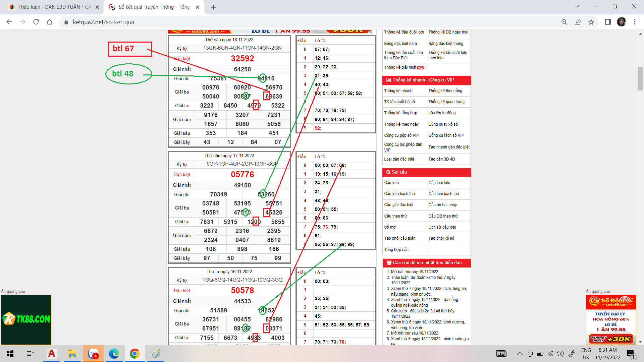Expand the tab search chevron
Image resolution: width=644 pixels, height=362 pixels.
click(577, 6)
